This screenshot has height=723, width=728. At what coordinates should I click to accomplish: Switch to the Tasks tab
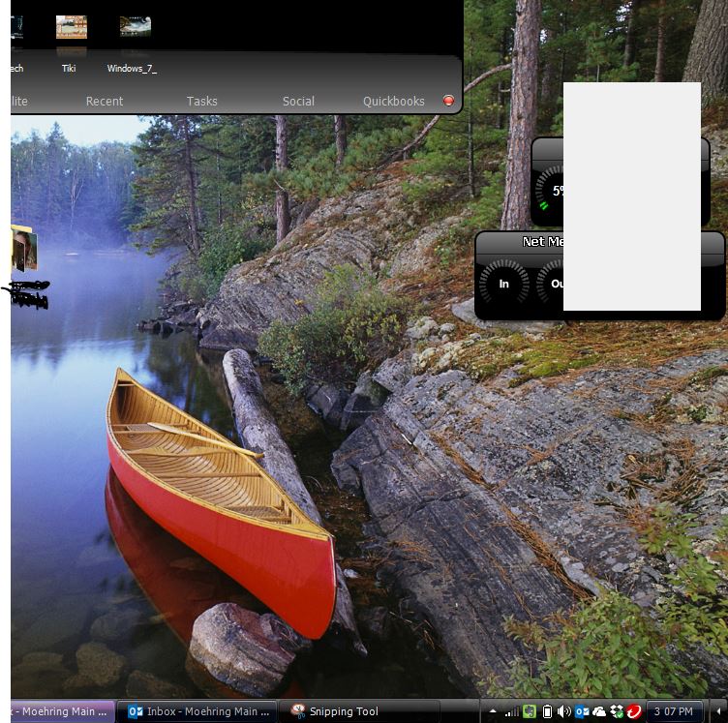click(x=201, y=101)
